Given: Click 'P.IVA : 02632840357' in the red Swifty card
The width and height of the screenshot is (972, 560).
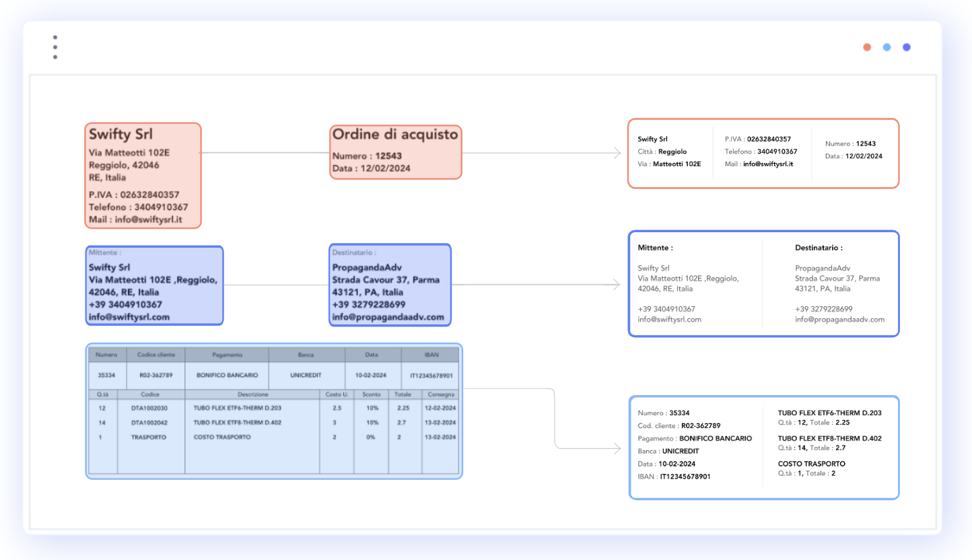Looking at the screenshot, I should pyautogui.click(x=134, y=195).
